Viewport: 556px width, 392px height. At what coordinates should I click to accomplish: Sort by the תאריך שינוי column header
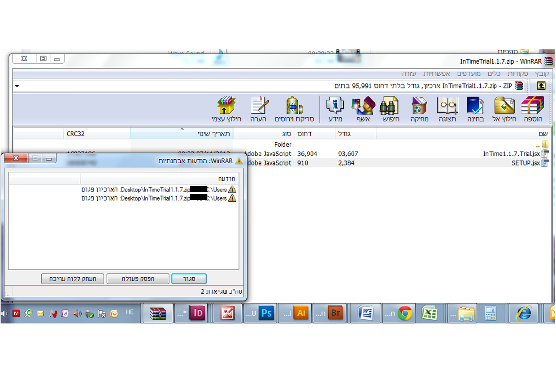182,134
